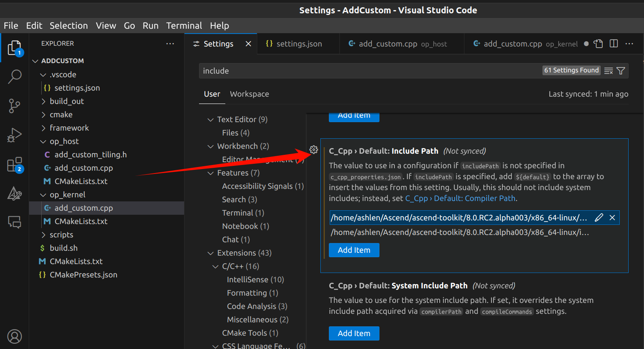
Task: Clear the settings search input
Action: tap(608, 71)
